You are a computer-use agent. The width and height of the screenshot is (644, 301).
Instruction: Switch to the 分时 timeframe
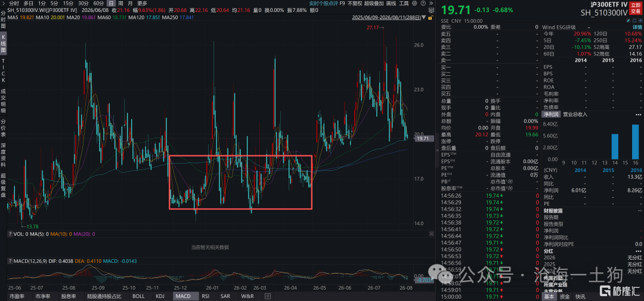click(x=14, y=3)
